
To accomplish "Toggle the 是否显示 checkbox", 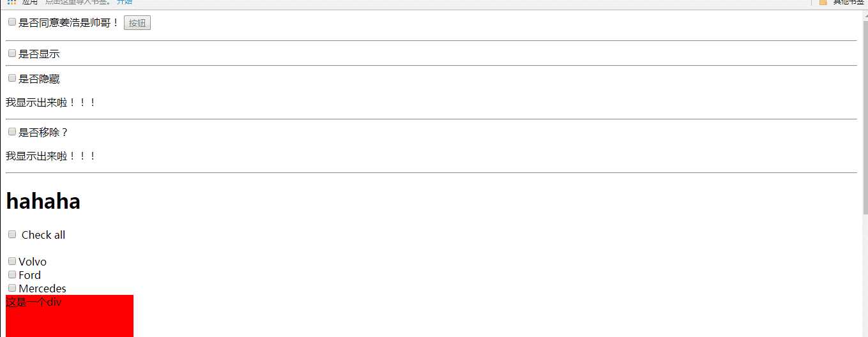I will pos(12,54).
